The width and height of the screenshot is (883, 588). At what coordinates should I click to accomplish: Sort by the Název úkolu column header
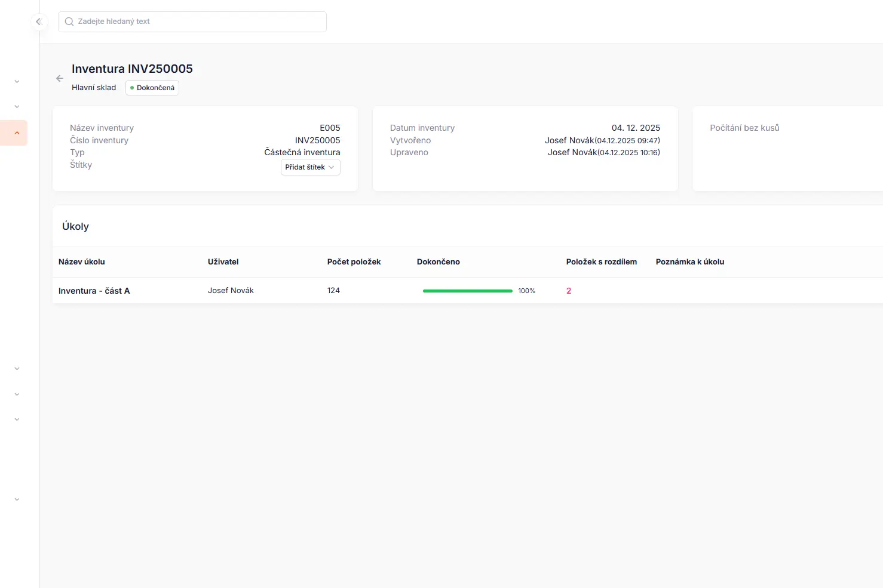pyautogui.click(x=81, y=261)
